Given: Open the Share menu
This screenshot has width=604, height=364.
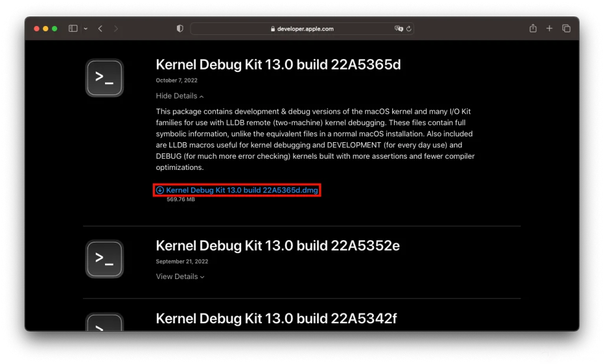Looking at the screenshot, I should pyautogui.click(x=533, y=28).
